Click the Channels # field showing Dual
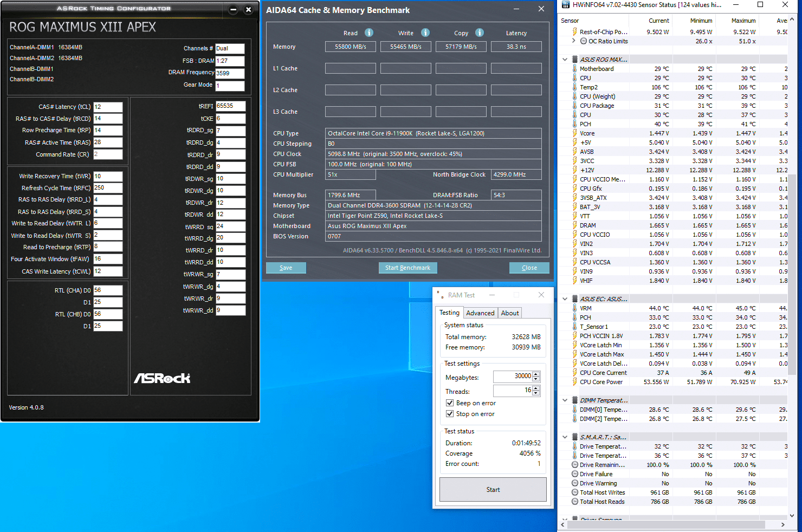The image size is (802, 532). click(230, 48)
